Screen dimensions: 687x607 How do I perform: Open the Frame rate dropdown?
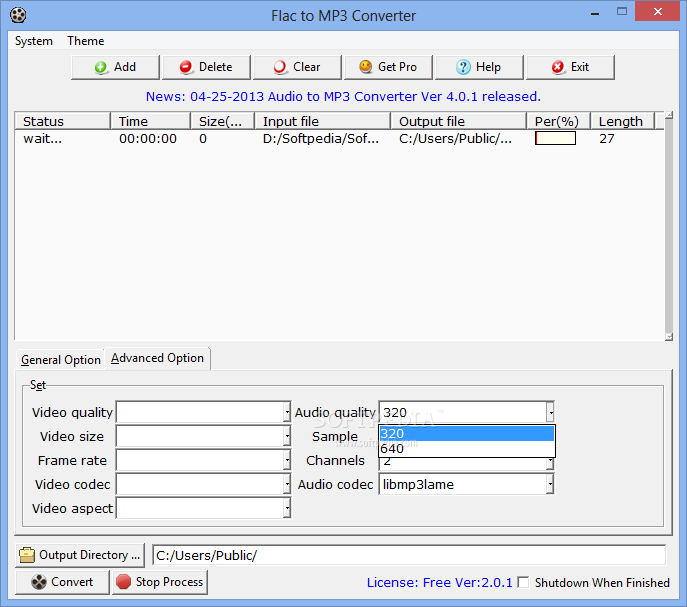click(x=287, y=460)
